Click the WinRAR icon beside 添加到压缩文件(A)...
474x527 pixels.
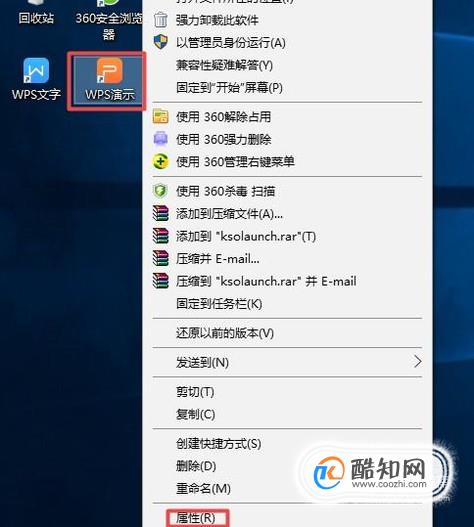pos(161,213)
